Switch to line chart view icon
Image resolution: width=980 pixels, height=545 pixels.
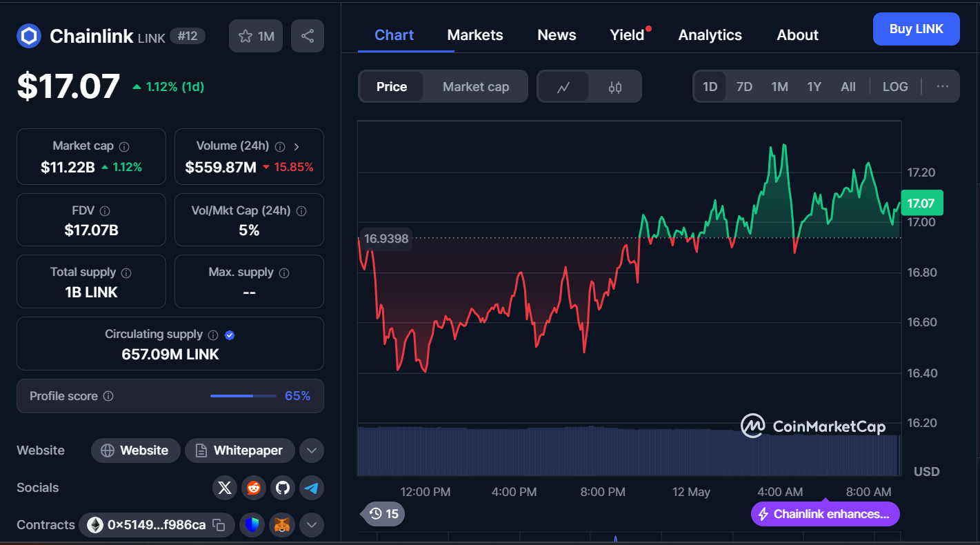click(x=563, y=87)
